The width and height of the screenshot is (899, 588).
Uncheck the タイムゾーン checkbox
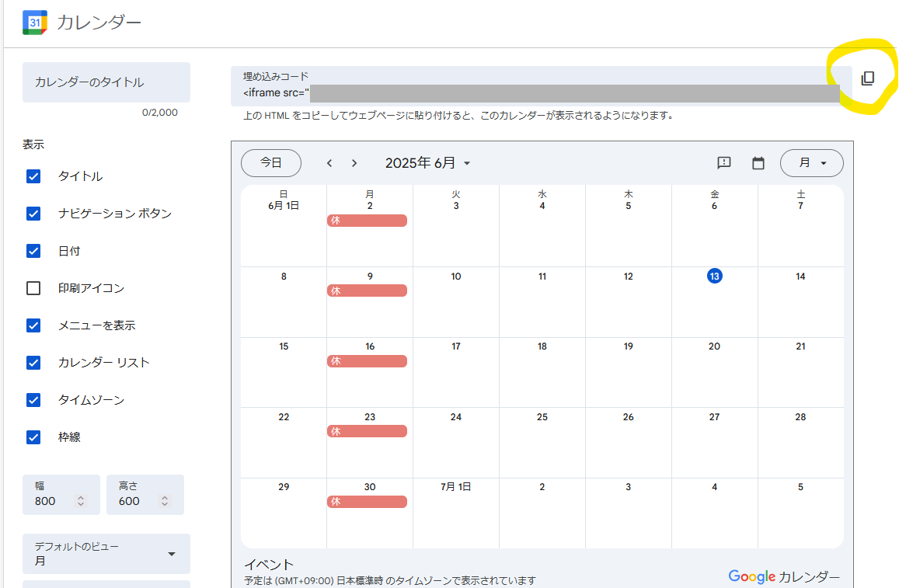(x=33, y=400)
